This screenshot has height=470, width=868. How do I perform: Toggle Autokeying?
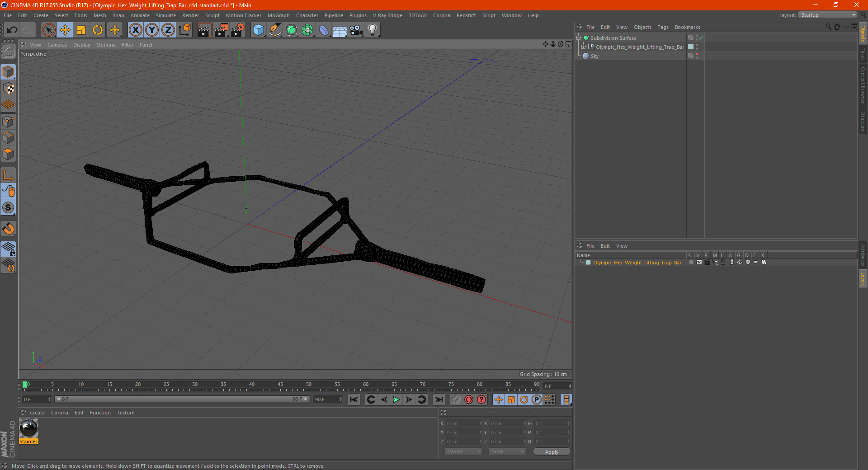(469, 399)
